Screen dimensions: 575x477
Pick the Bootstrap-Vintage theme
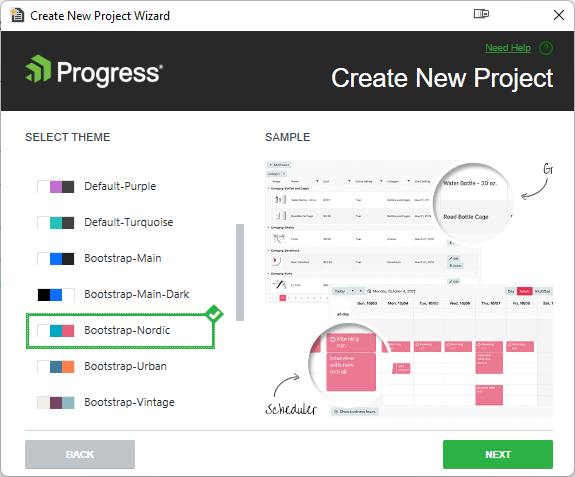click(x=129, y=402)
